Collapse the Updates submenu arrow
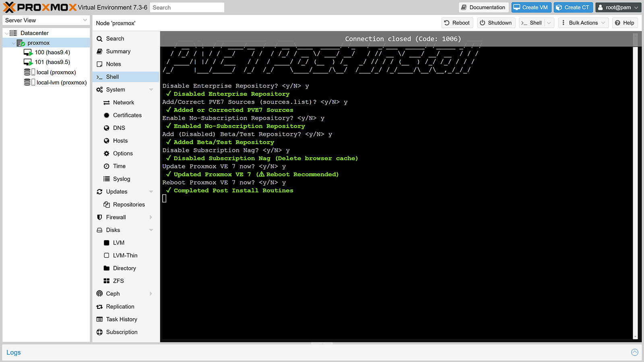The image size is (644, 362). pyautogui.click(x=151, y=192)
